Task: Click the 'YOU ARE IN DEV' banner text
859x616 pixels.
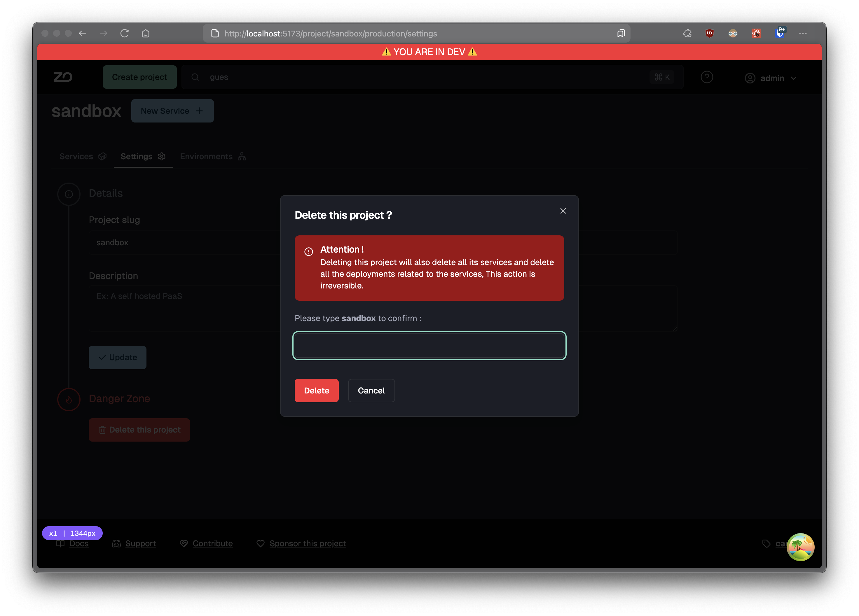Action: pos(429,52)
